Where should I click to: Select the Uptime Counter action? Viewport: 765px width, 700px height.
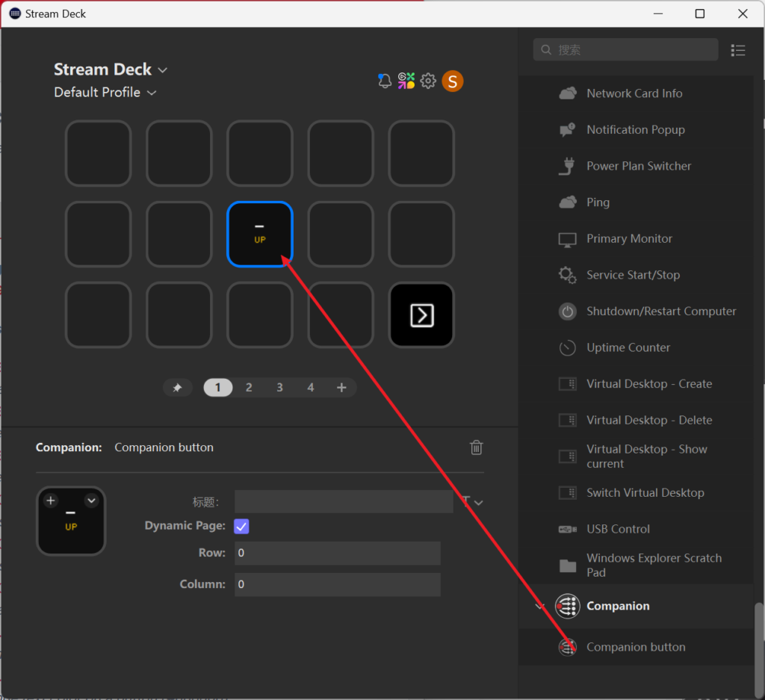(628, 347)
